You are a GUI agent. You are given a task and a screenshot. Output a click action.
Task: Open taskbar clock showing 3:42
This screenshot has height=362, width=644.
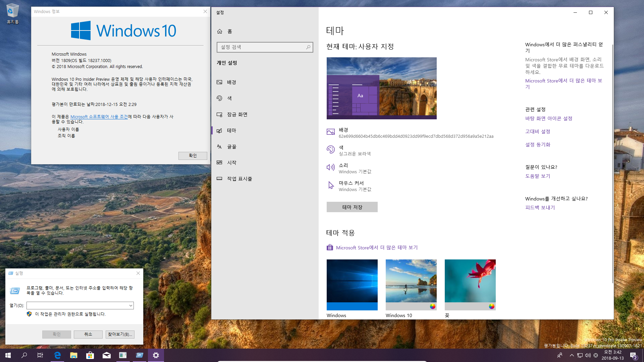pos(612,355)
